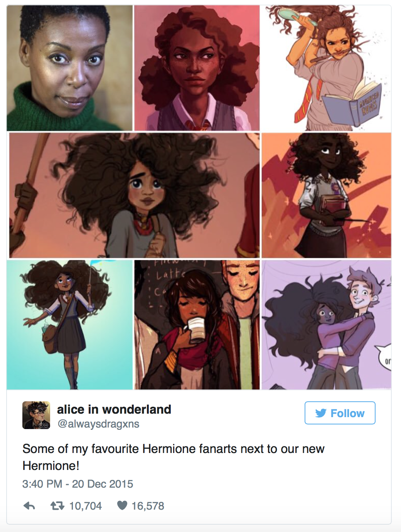The image size is (401, 532).
Task: Open the @alwaysdragxns handle link
Action: pyautogui.click(x=98, y=424)
